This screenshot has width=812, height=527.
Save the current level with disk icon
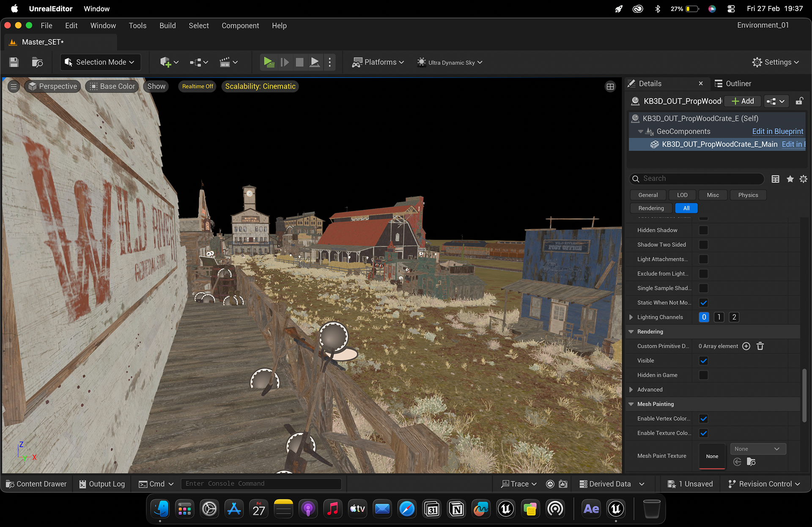(x=14, y=63)
